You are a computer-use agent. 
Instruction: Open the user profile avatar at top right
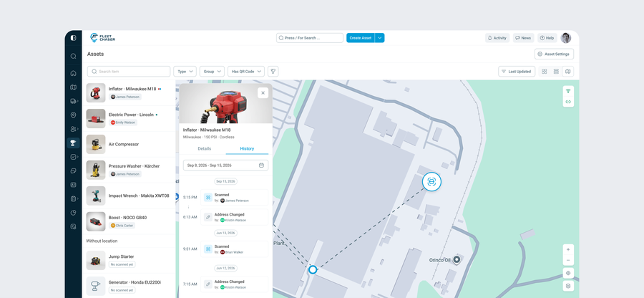(x=566, y=38)
